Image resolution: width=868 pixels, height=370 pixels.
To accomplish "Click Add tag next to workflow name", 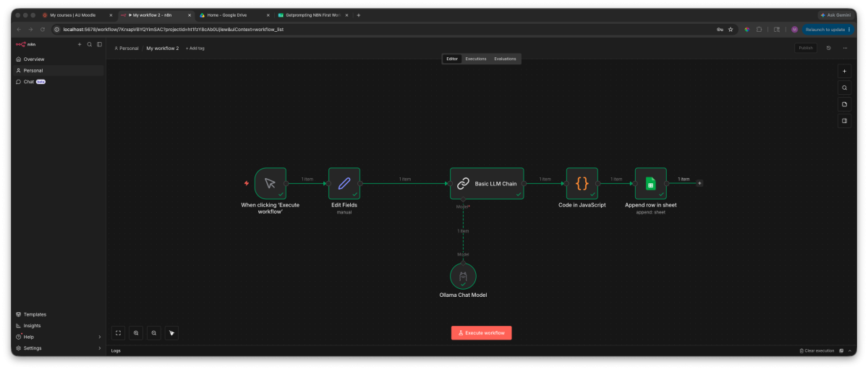I will 195,48.
